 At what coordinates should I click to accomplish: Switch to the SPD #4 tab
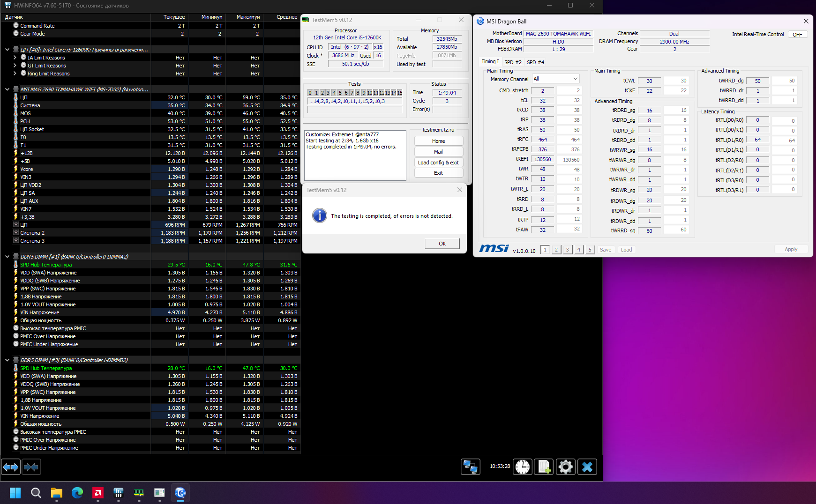(535, 62)
